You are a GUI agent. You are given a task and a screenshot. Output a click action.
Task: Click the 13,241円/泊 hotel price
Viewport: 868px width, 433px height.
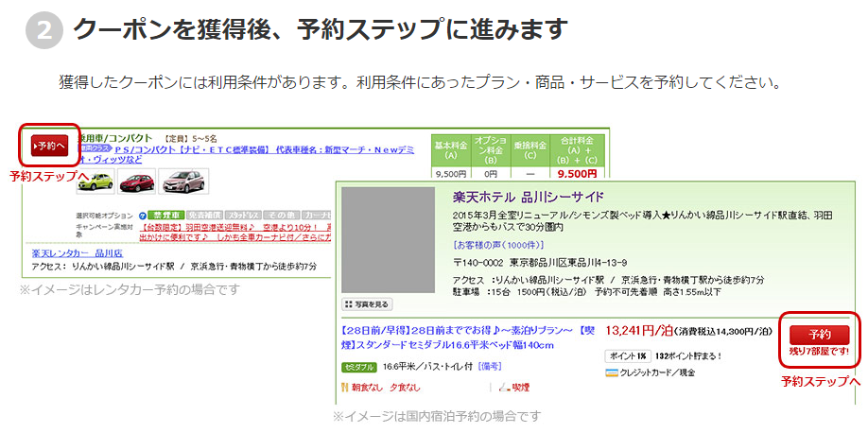tap(639, 331)
